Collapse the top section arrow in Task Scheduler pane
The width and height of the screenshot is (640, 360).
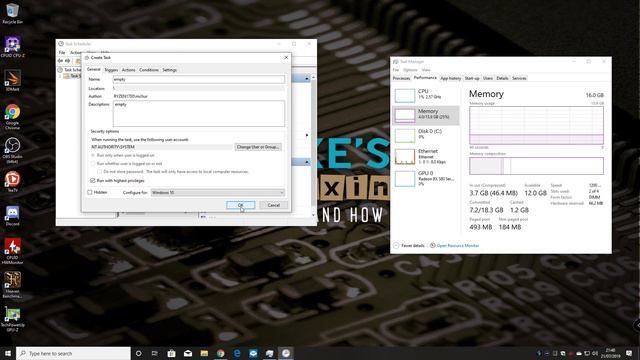pyautogui.click(x=307, y=78)
